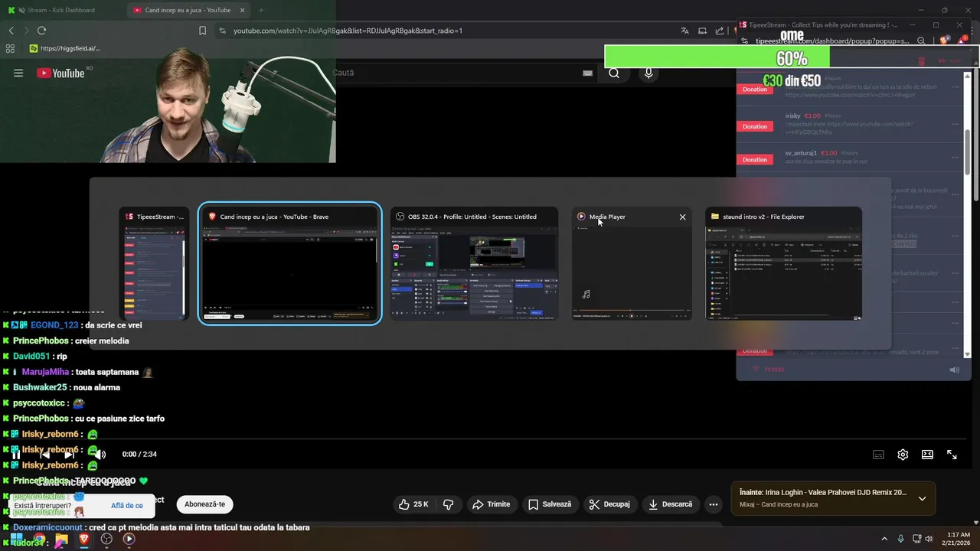Screen dimensions: 980x551
Task: Open the YouTube hamburger guide menu
Action: click(18, 73)
